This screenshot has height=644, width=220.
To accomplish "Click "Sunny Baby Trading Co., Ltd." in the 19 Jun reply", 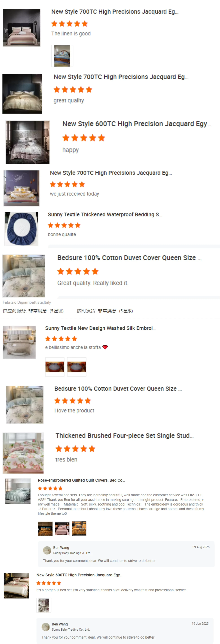I will 71,629.
